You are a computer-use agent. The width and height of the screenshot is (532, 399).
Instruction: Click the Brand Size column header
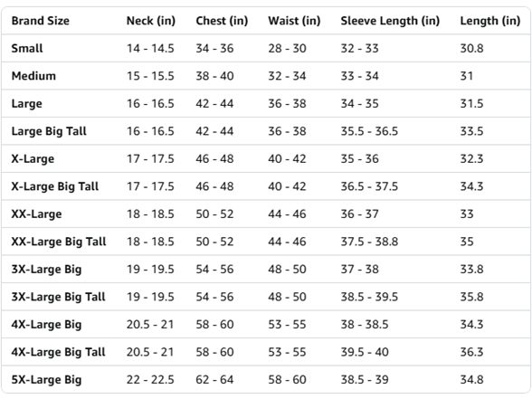(x=41, y=21)
